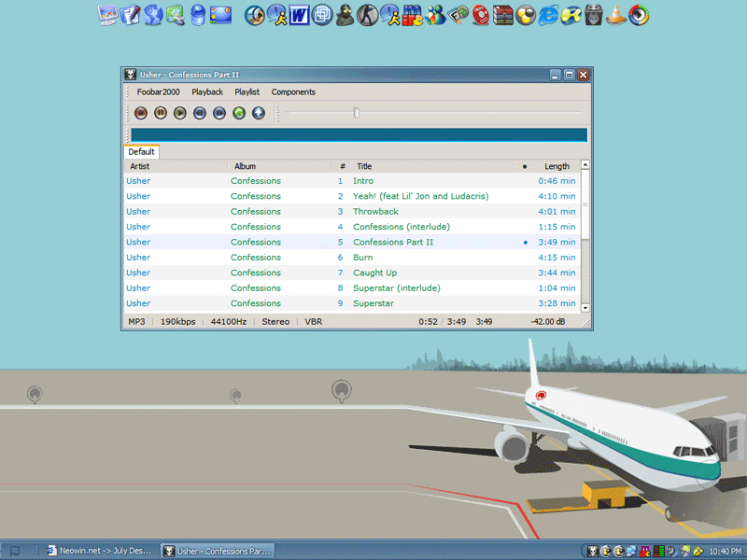This screenshot has width=747, height=560.
Task: Select the Confessions (interlude) track
Action: click(353, 227)
